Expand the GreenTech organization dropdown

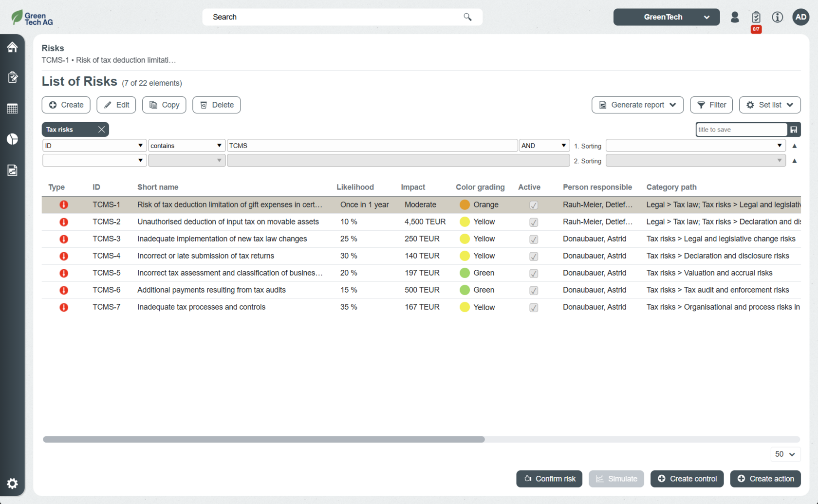point(666,17)
